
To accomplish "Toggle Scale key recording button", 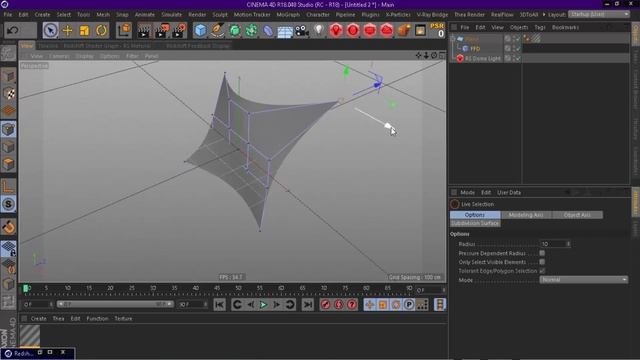I will pyautogui.click(x=383, y=304).
